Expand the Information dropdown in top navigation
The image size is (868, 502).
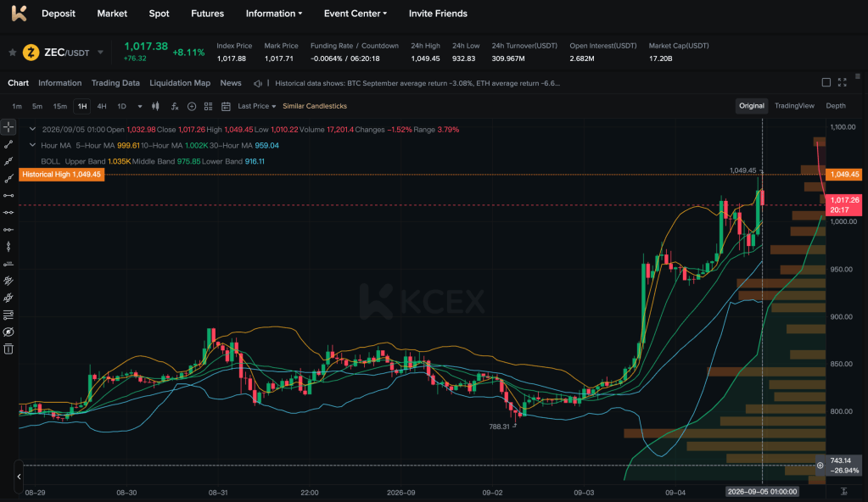click(x=273, y=14)
